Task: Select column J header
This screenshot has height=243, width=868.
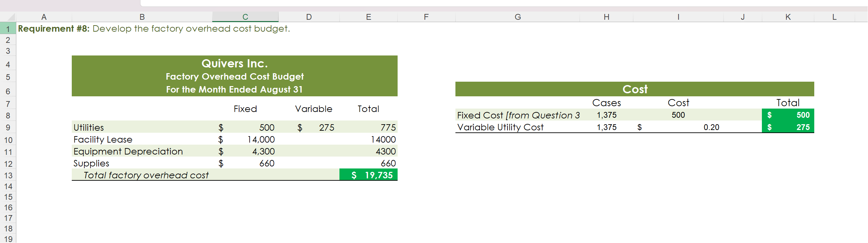Action: (x=743, y=17)
